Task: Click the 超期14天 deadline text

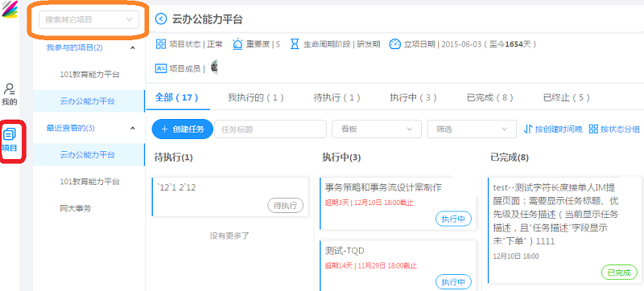Action: coord(371,266)
